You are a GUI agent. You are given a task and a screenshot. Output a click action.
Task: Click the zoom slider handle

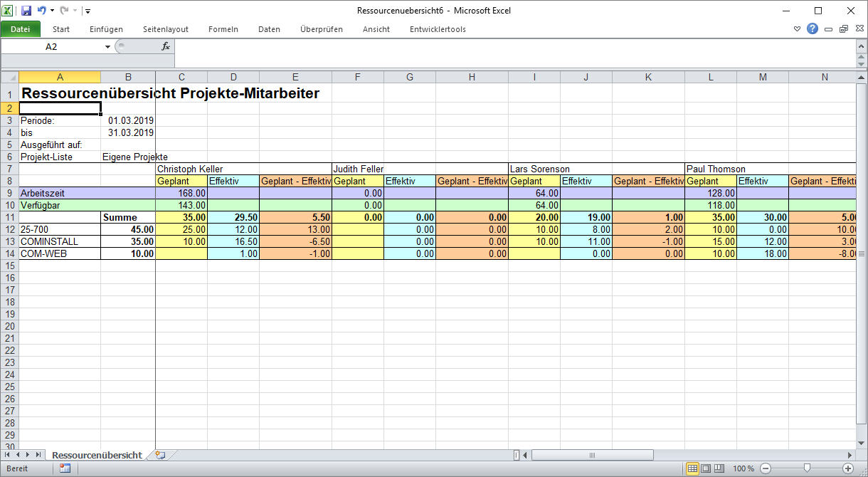806,468
